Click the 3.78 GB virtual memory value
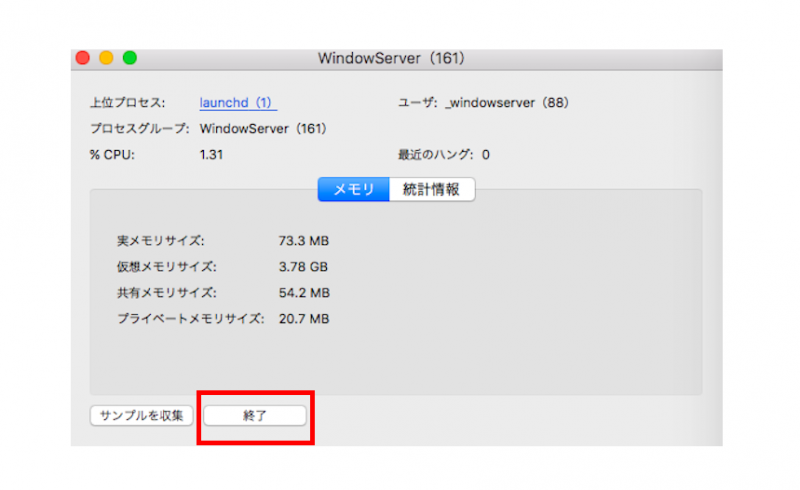800x490 pixels. pyautogui.click(x=303, y=267)
